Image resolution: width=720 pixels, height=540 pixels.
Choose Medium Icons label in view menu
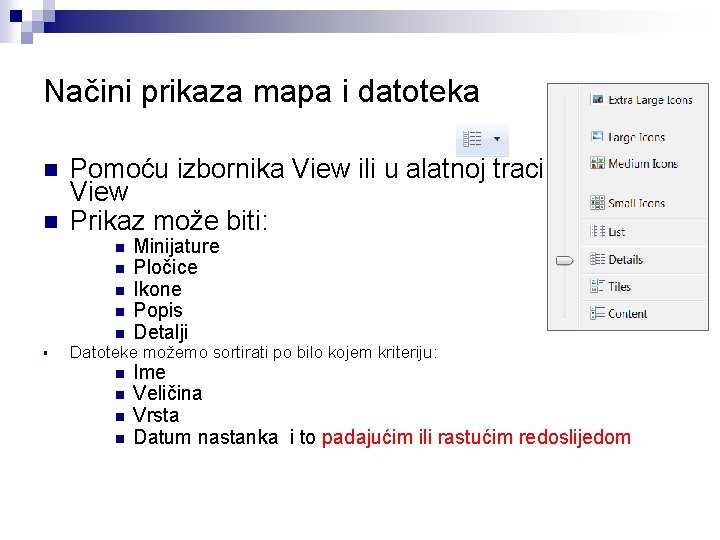pos(643,163)
